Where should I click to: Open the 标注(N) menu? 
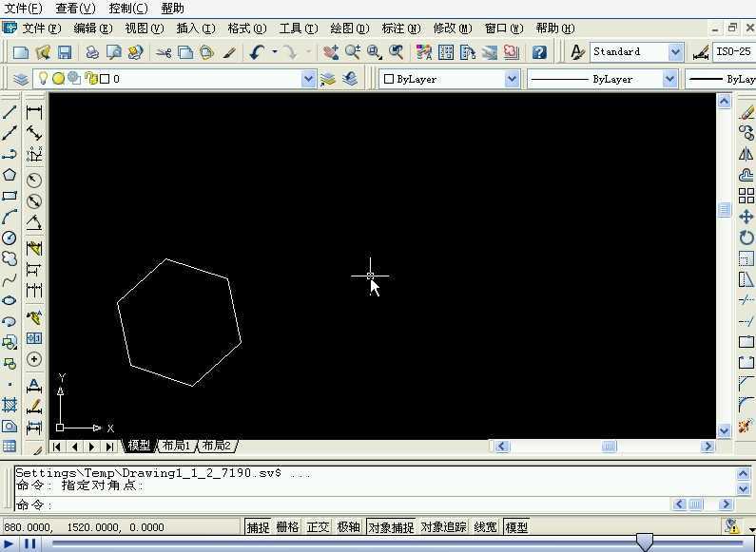coord(401,29)
